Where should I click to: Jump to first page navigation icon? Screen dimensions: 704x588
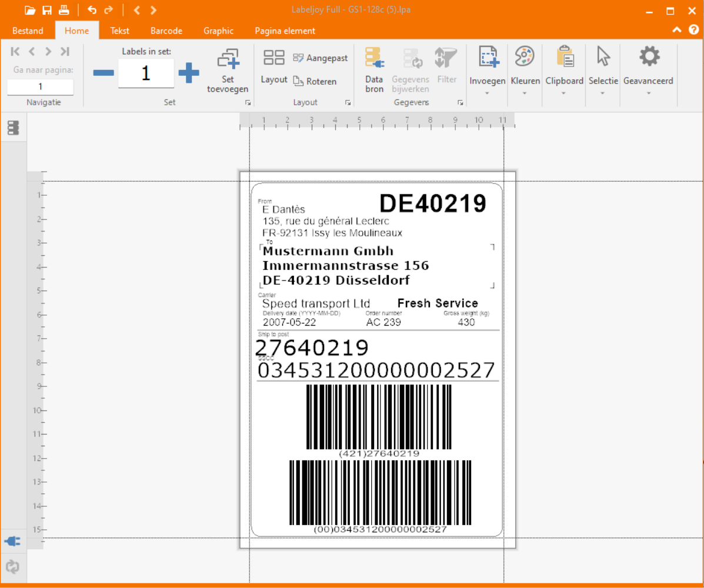tap(15, 52)
